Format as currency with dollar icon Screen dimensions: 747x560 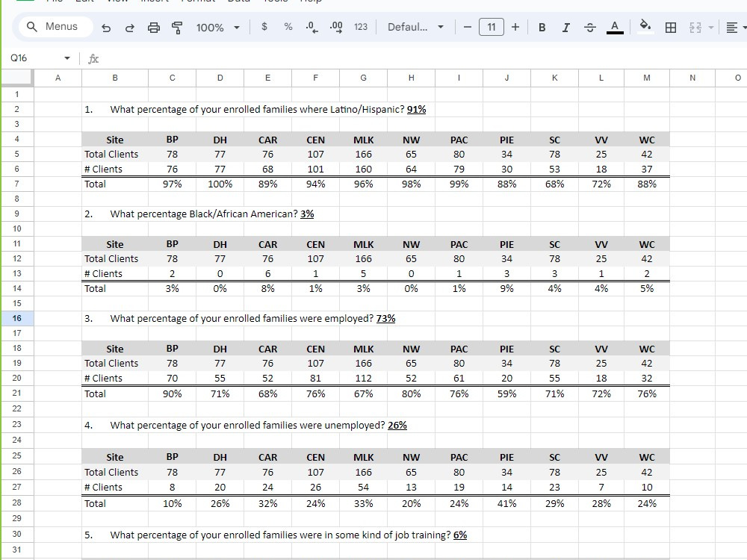[264, 27]
